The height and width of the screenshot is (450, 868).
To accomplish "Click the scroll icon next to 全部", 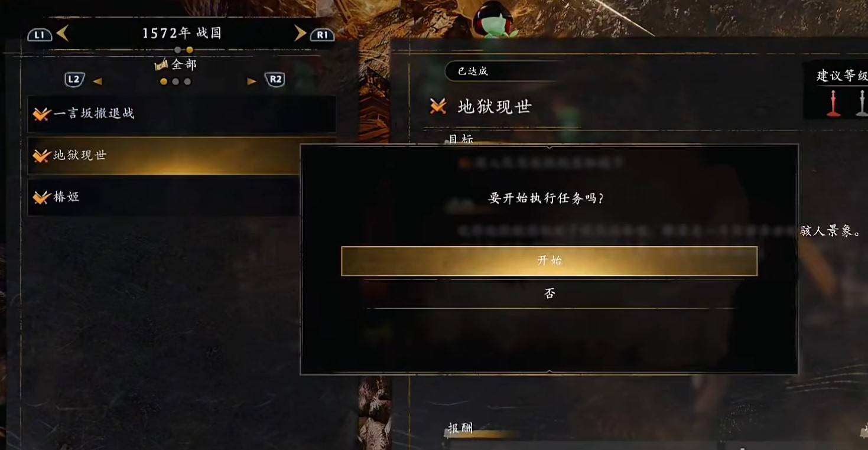I will click(x=161, y=64).
